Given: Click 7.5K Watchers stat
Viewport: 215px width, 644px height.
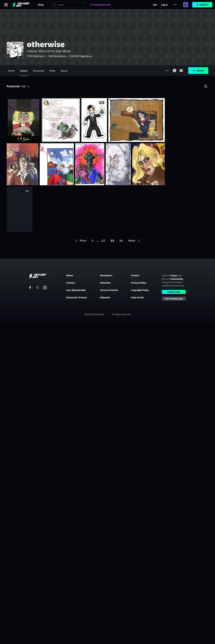Looking at the screenshot, I should point(35,56).
